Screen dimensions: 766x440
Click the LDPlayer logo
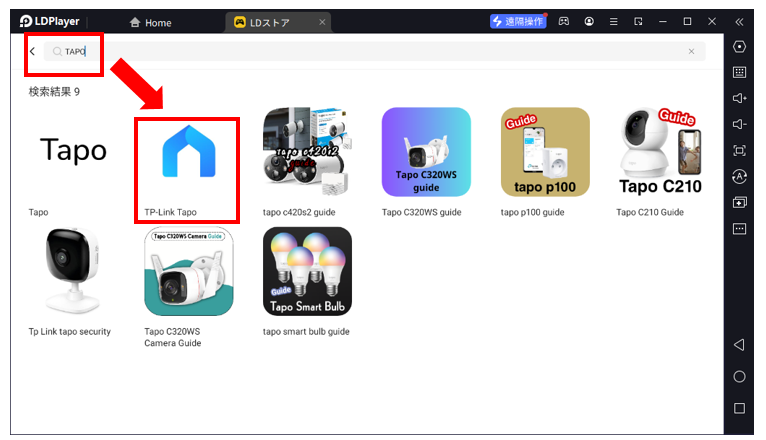49,21
